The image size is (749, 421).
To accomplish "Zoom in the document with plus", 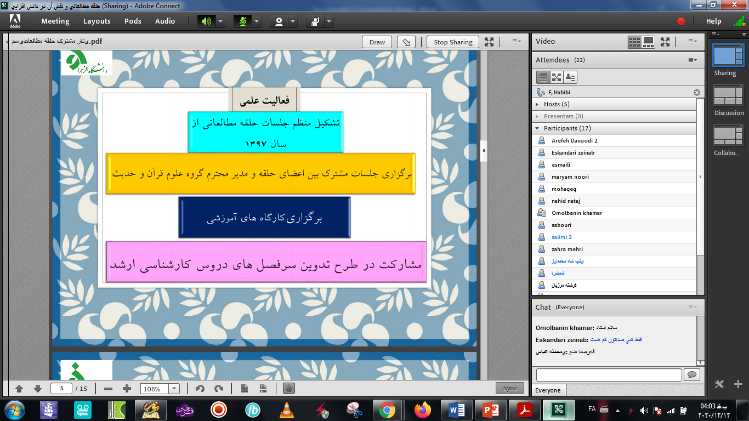I will 127,389.
